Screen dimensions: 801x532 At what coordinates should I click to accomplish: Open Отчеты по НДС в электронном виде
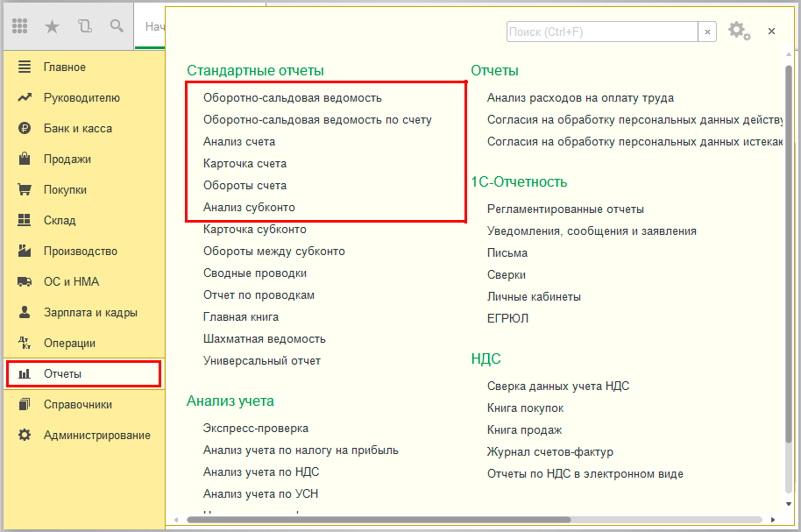click(585, 474)
